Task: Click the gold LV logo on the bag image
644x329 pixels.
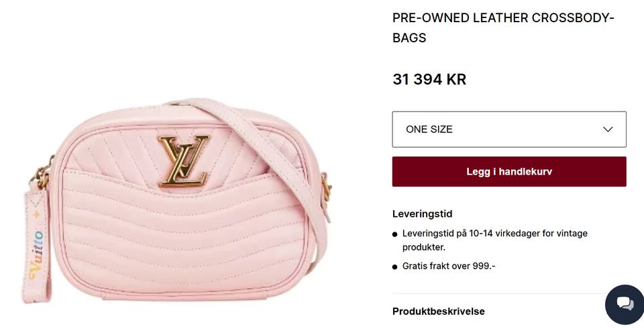Action: click(x=184, y=161)
